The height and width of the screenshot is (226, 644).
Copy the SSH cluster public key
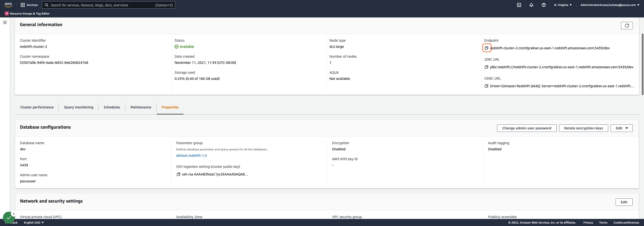[x=178, y=174]
